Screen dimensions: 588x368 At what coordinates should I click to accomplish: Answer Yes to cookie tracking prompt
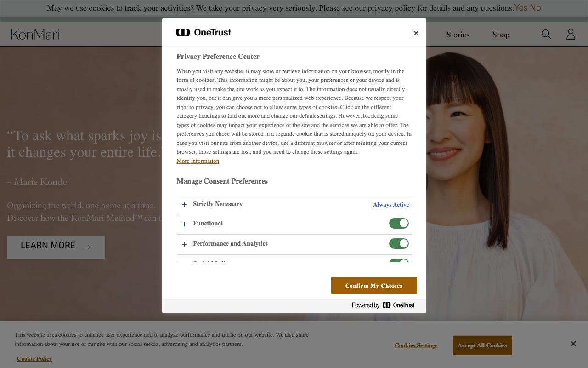coord(521,8)
